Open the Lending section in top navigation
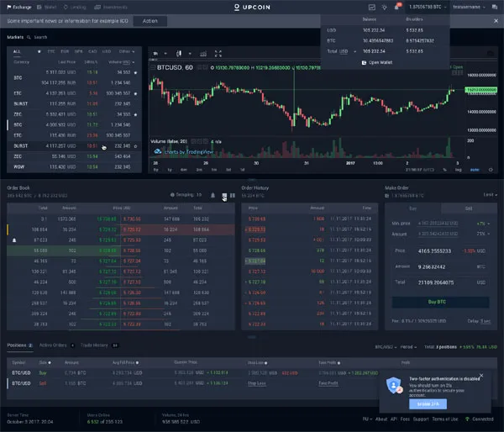This screenshot has width=504, height=432. click(x=75, y=7)
